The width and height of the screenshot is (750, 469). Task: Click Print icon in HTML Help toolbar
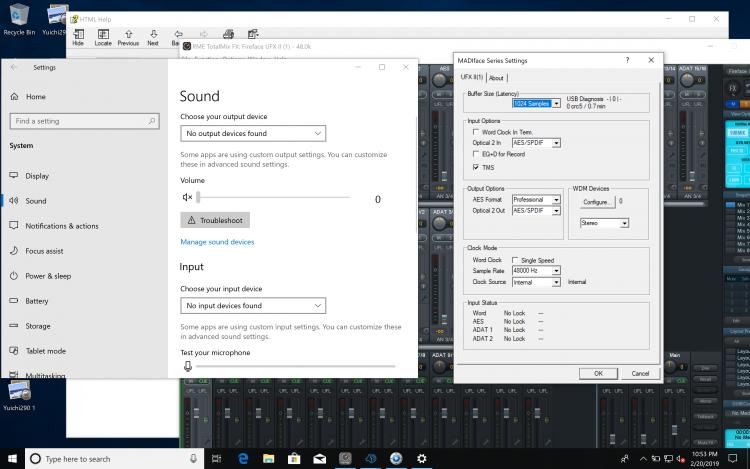point(228,34)
